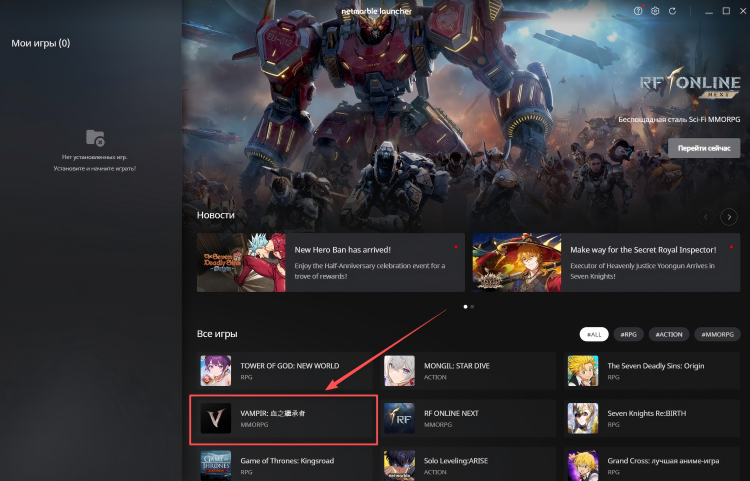The image size is (750, 481).
Task: Click RF ONLINE NEXT game icon
Action: pos(399,418)
